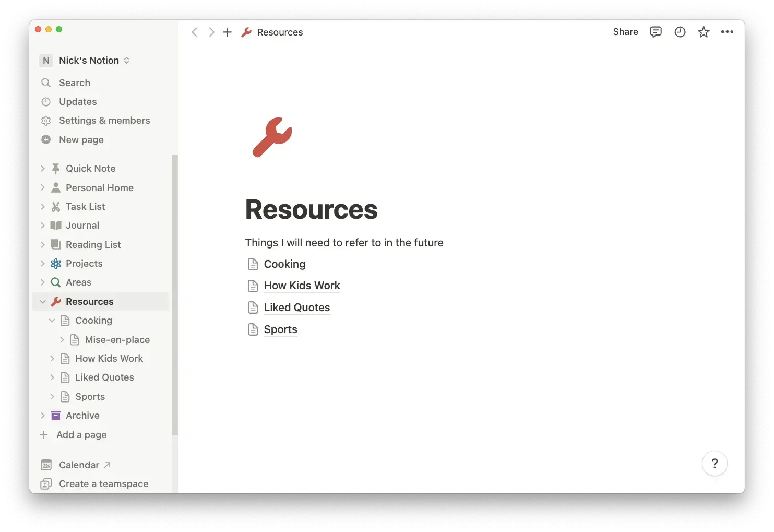The image size is (774, 532).
Task: Expand the Cooking page chevron
Action: pos(52,320)
